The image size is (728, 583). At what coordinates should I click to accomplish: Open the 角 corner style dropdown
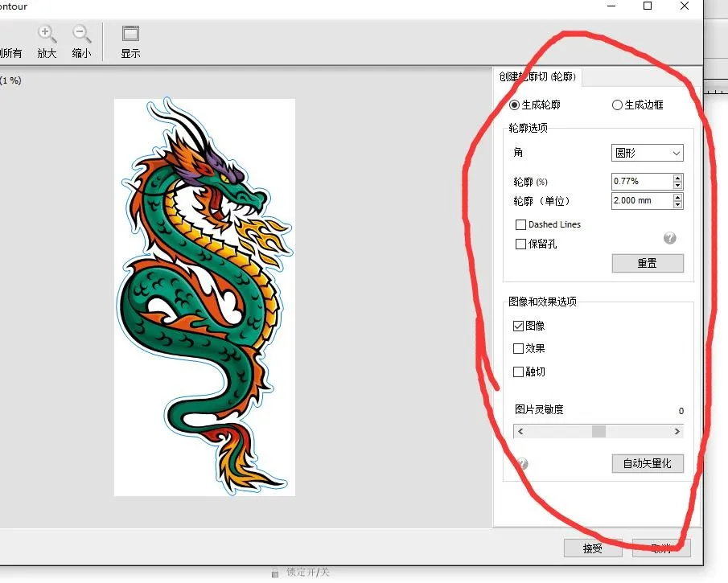pos(648,153)
